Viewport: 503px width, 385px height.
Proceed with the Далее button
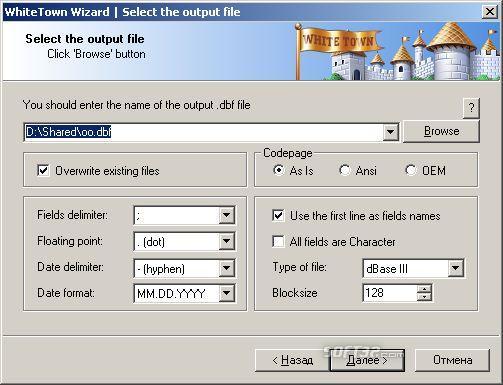point(367,360)
